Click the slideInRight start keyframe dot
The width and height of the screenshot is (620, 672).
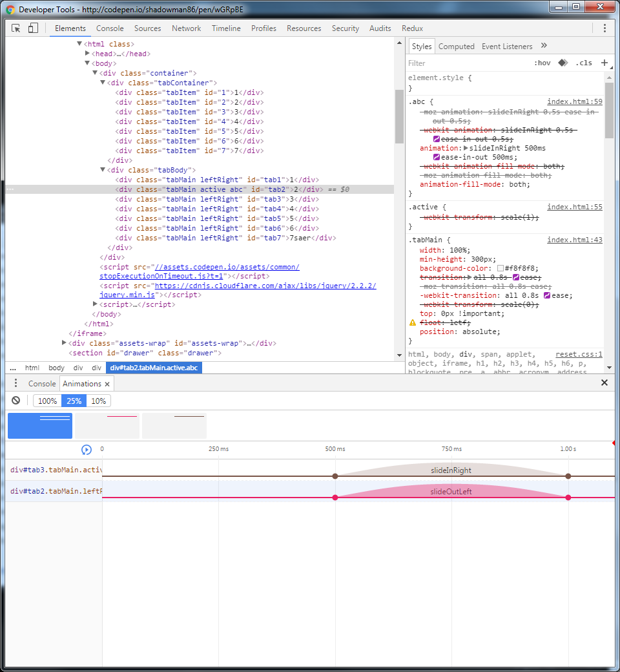(x=335, y=476)
